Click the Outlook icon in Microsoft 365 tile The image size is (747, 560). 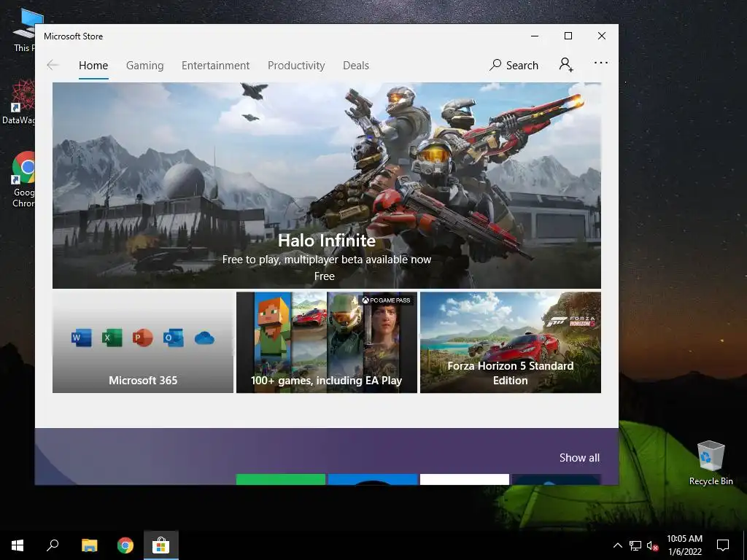pos(173,338)
